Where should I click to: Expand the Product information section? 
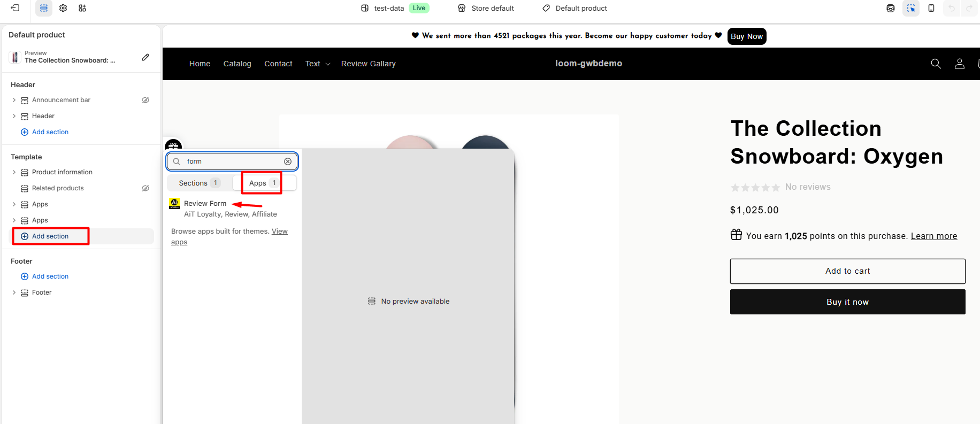tap(14, 172)
